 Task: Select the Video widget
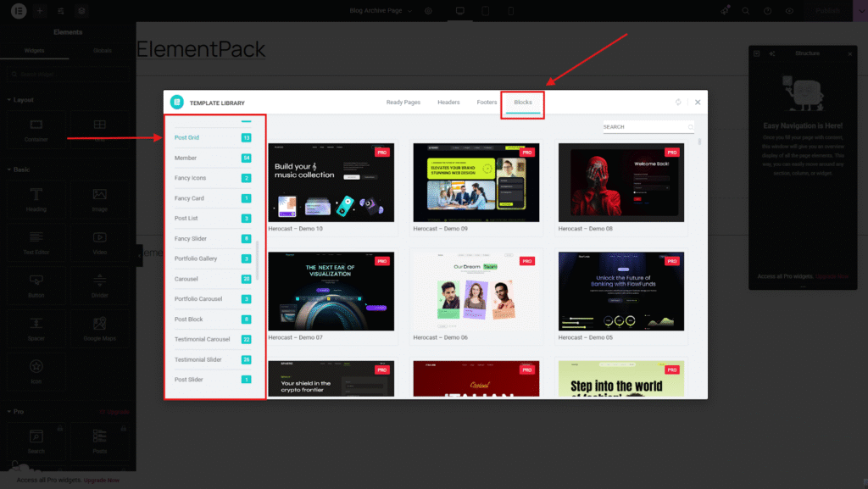(x=100, y=243)
